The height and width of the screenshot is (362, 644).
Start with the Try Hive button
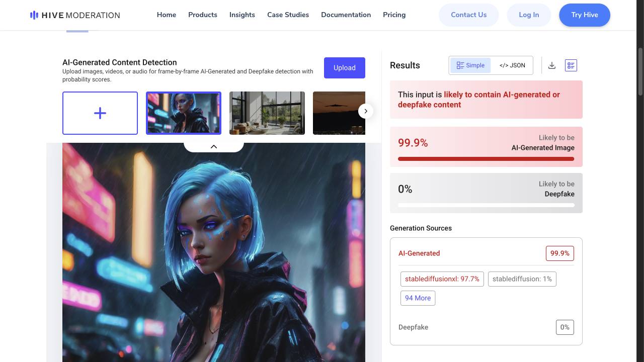(x=585, y=15)
